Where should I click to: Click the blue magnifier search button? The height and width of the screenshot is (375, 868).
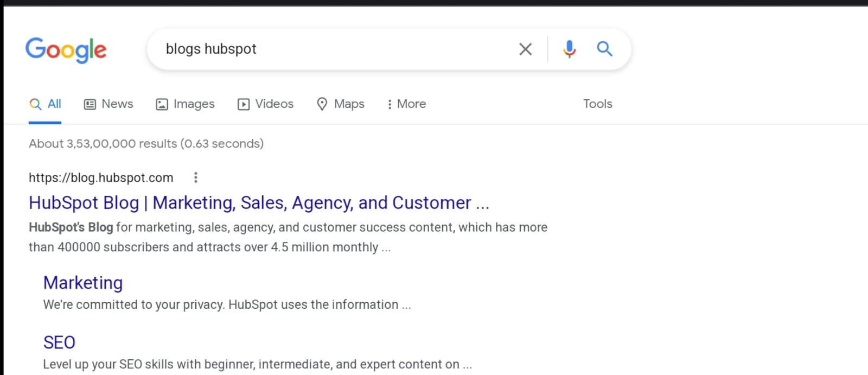point(604,49)
